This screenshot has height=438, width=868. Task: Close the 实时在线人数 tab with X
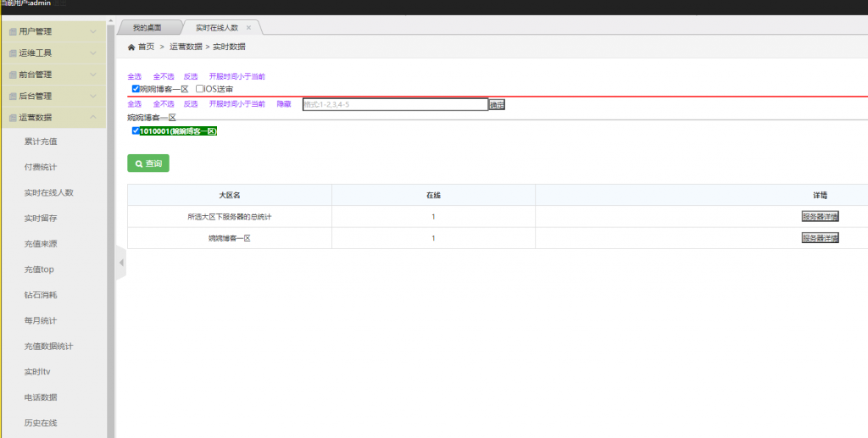pyautogui.click(x=248, y=28)
